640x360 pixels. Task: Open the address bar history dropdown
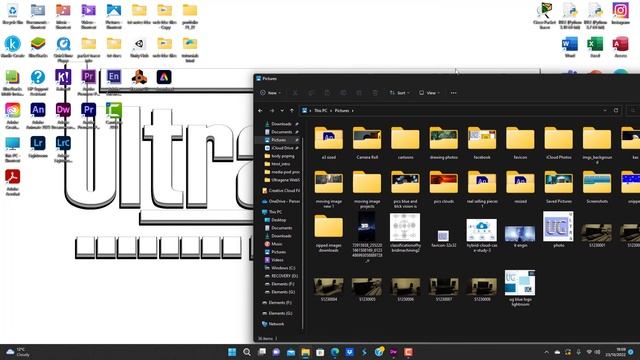(605, 111)
